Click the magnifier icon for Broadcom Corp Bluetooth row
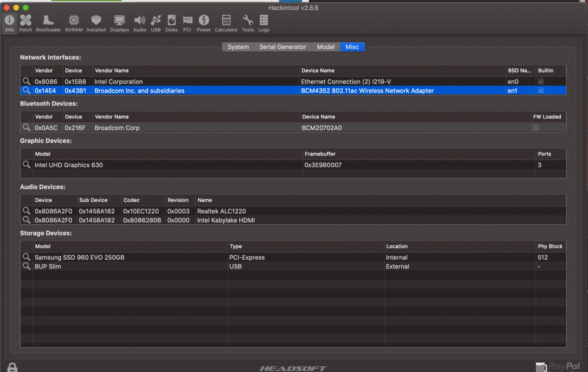Screen dimensions: 588x372 coord(26,127)
